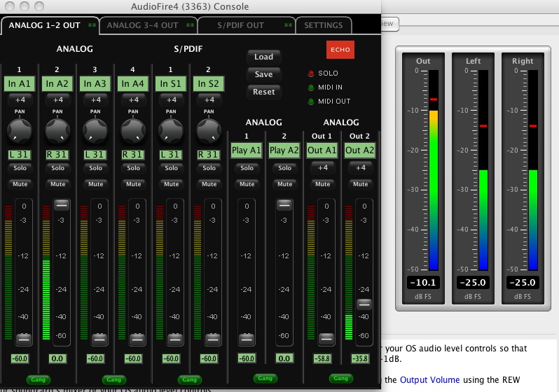Click the pan knob for In A1
The width and height of the screenshot is (559, 392).
tap(20, 131)
